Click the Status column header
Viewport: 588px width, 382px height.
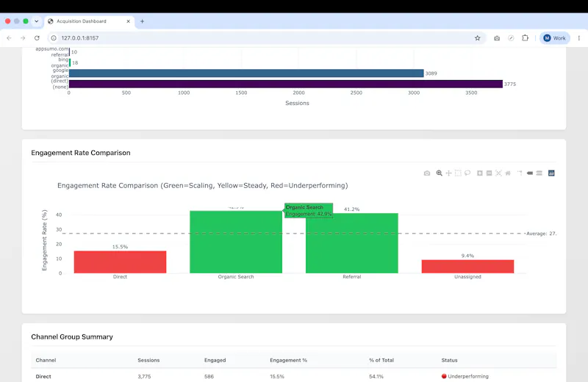point(449,360)
